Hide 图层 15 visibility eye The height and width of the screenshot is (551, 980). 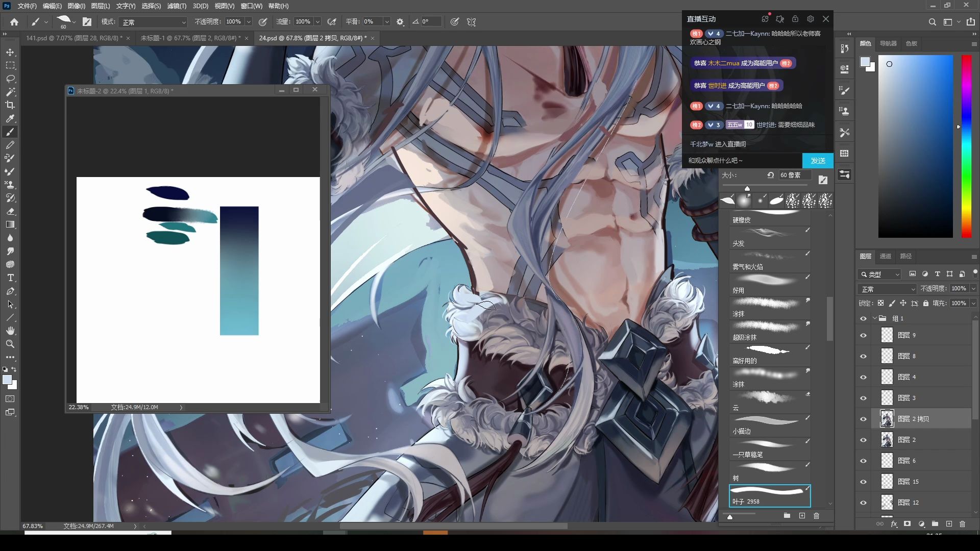click(x=863, y=482)
